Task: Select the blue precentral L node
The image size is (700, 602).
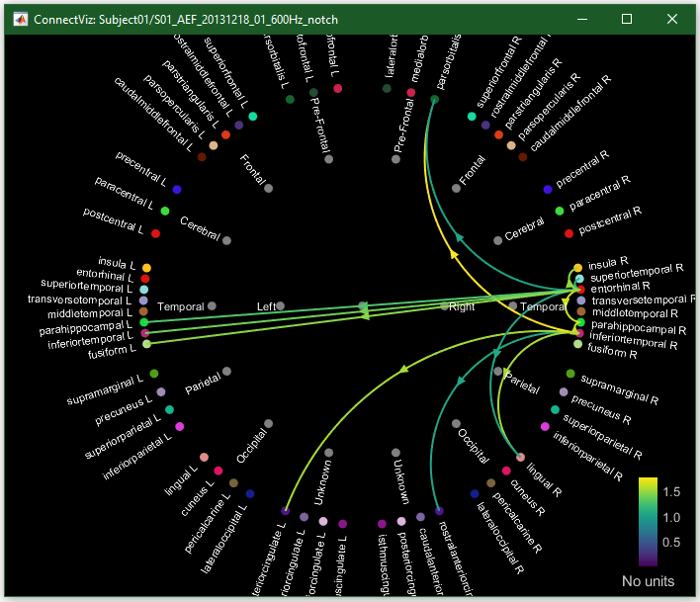Action: tap(177, 189)
